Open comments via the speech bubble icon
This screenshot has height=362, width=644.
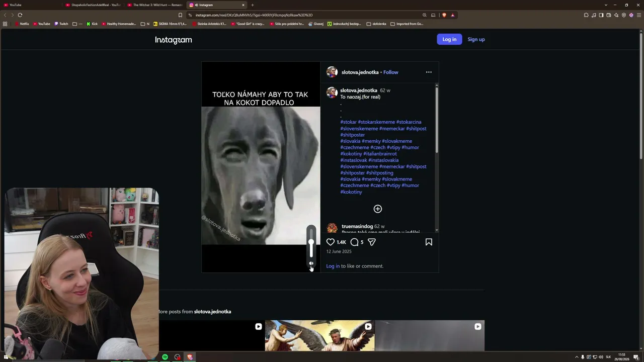click(x=354, y=242)
